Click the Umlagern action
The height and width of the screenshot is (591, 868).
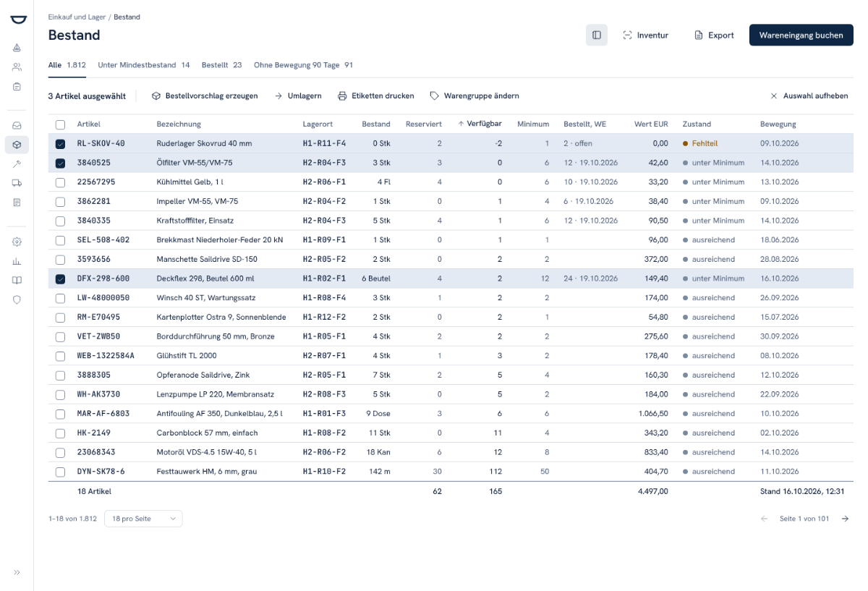[298, 96]
